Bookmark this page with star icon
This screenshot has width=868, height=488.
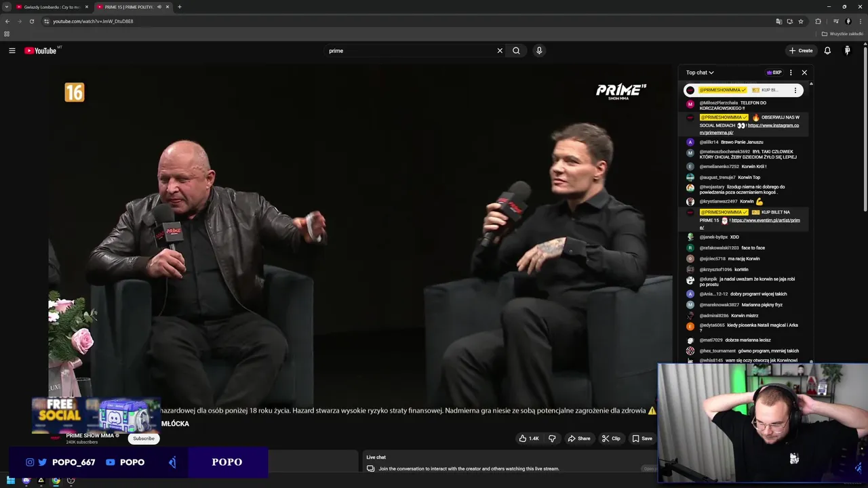801,21
